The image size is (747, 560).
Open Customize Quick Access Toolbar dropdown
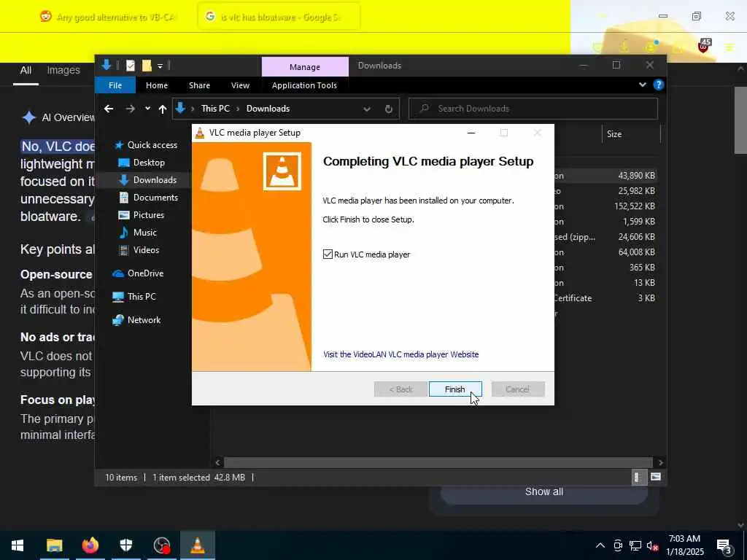160,66
